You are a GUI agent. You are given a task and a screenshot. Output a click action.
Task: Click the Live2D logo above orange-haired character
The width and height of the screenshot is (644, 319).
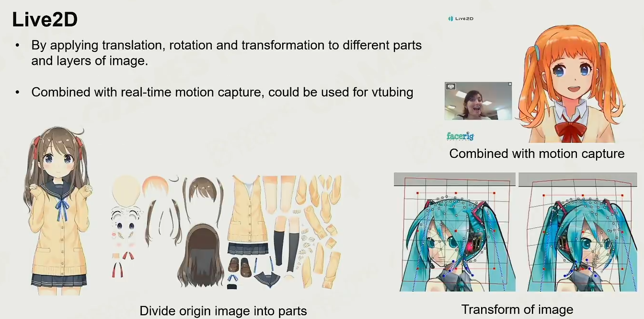[x=460, y=18]
